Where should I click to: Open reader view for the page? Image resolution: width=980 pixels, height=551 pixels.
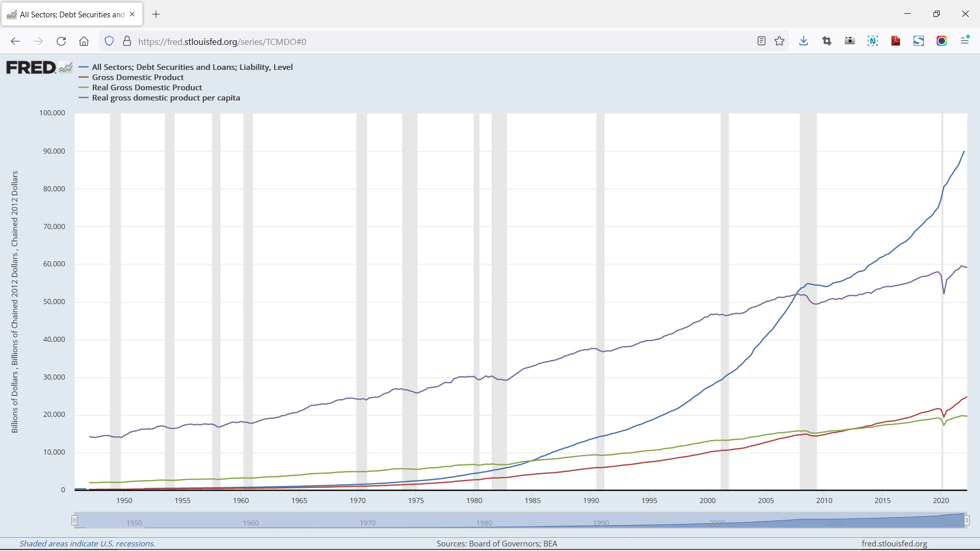tap(761, 41)
